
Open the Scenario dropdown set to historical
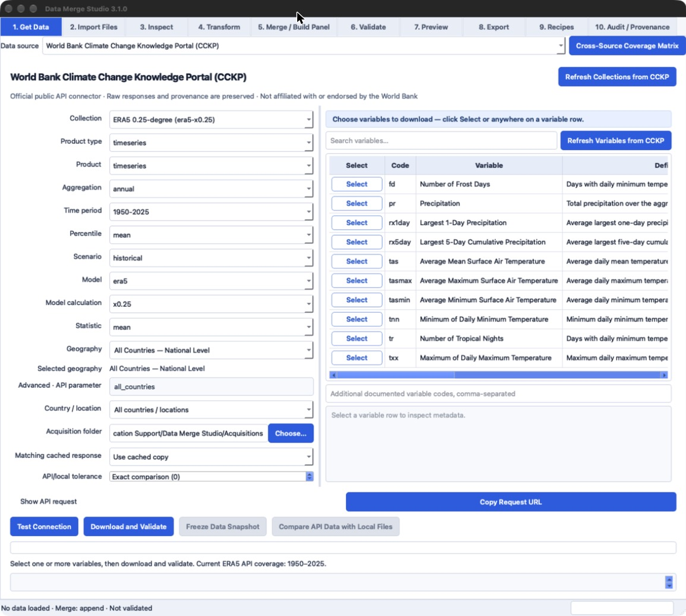211,257
